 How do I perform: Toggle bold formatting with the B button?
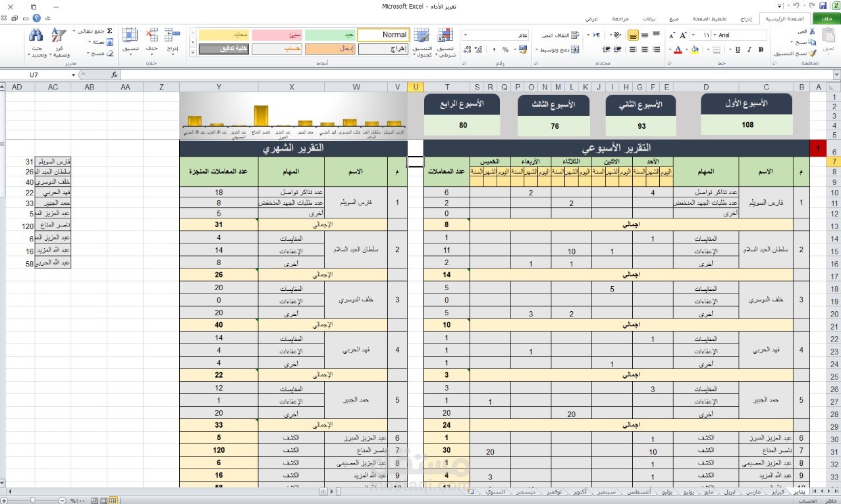[761, 49]
